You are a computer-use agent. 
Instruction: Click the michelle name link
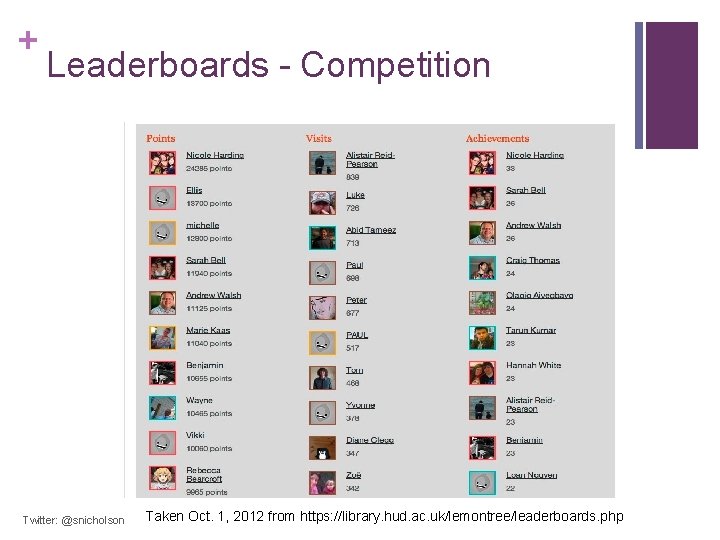pos(202,225)
